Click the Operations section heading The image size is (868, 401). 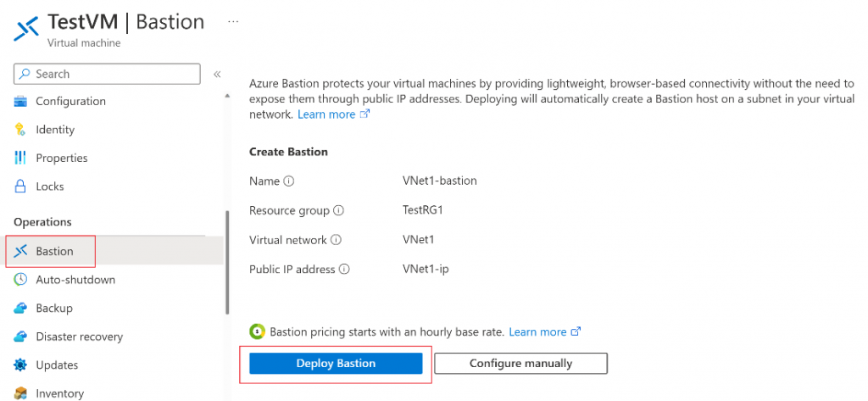[x=42, y=221]
